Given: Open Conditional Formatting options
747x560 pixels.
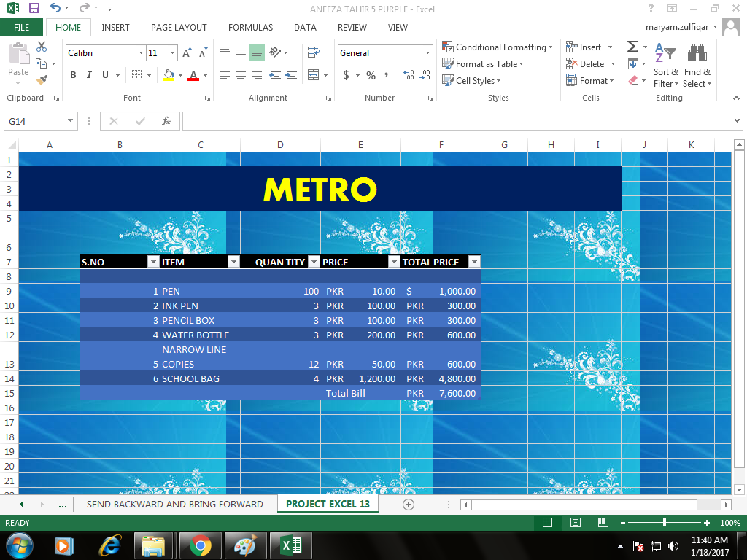Looking at the screenshot, I should coord(498,47).
